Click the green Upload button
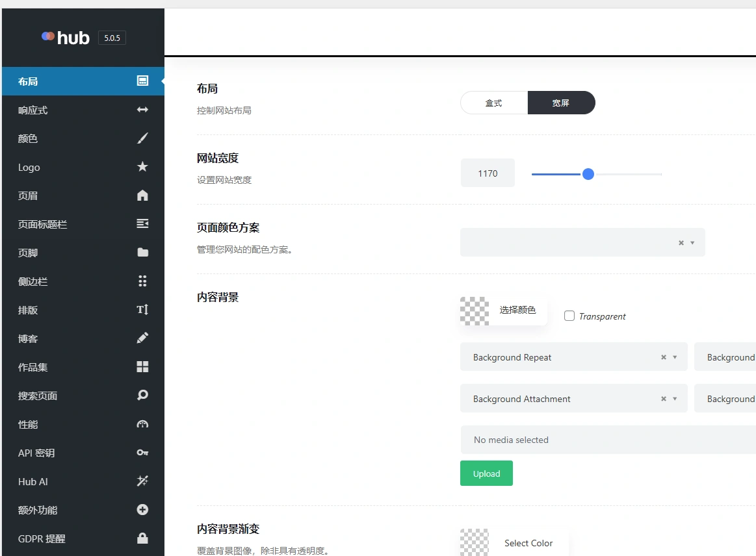Image resolution: width=756 pixels, height=556 pixels. click(486, 473)
